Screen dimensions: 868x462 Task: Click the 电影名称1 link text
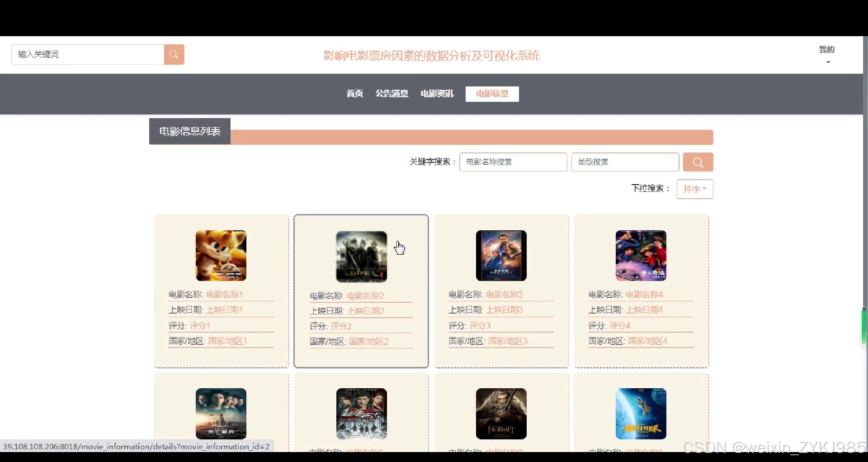tap(225, 295)
